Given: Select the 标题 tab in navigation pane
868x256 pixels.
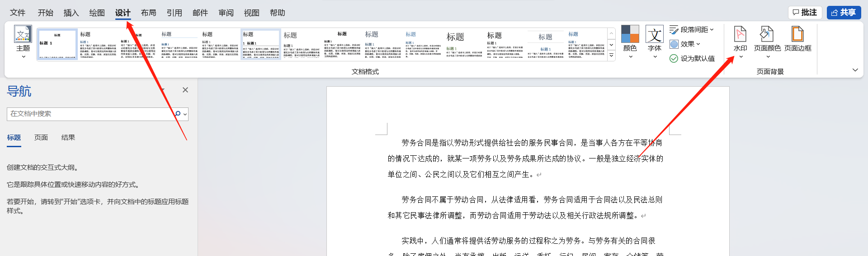Looking at the screenshot, I should click(x=14, y=138).
